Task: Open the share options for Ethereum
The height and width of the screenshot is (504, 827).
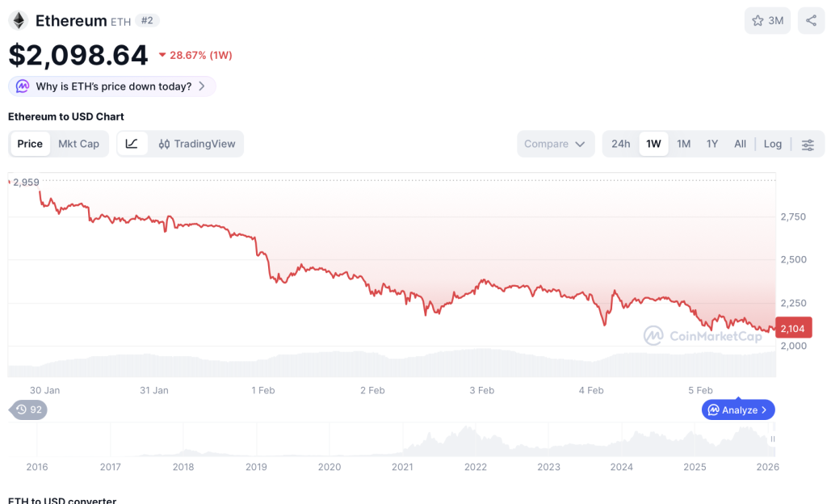Action: tap(811, 20)
